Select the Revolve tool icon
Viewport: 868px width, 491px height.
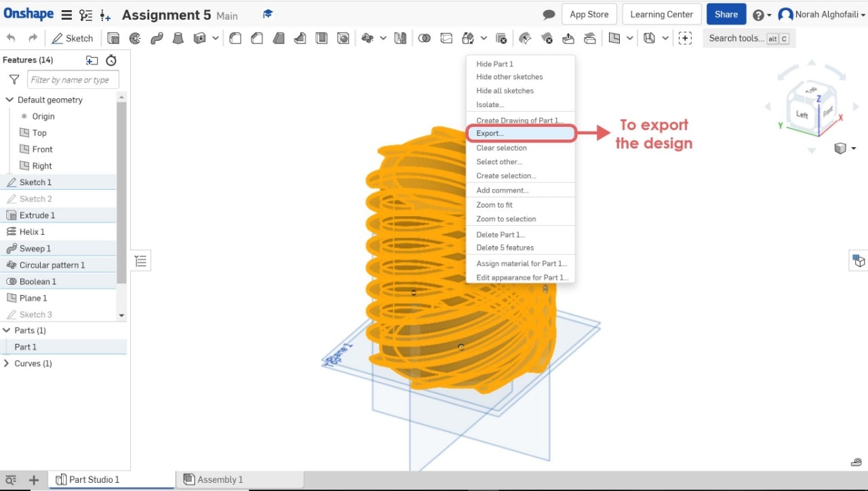tap(135, 39)
